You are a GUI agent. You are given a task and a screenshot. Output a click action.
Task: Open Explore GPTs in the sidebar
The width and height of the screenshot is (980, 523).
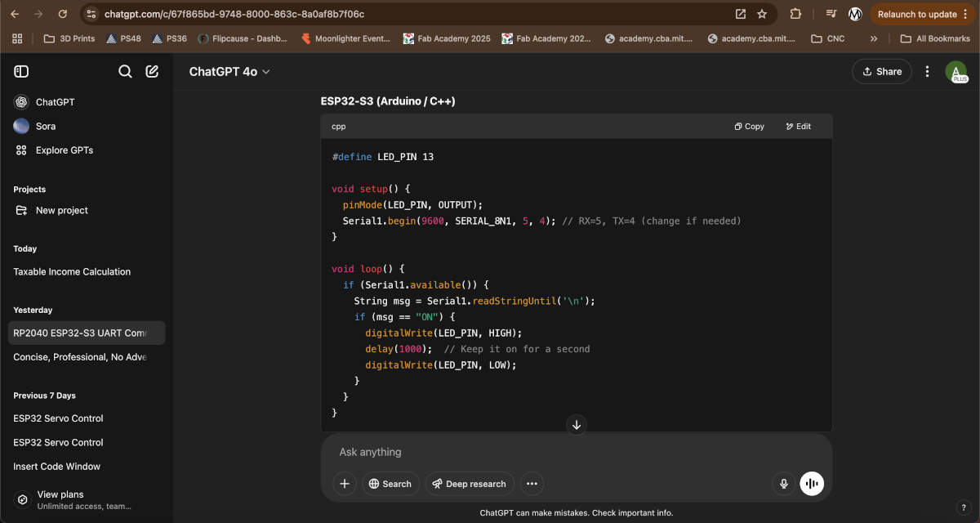[x=86, y=150]
